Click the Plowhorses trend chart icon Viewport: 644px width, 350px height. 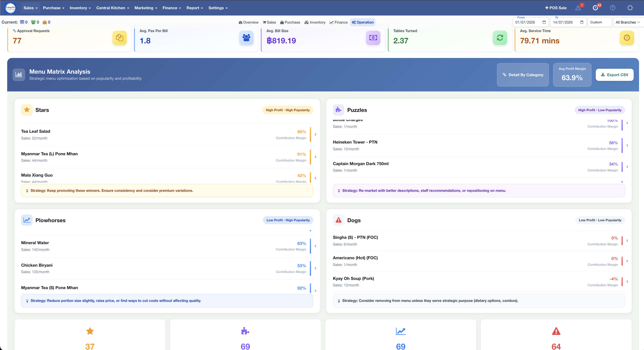pyautogui.click(x=27, y=220)
